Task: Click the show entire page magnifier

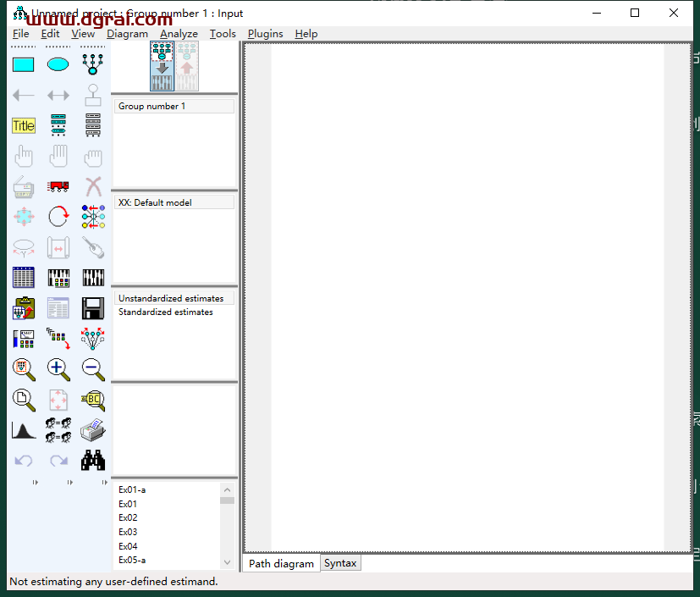Action: [x=23, y=400]
